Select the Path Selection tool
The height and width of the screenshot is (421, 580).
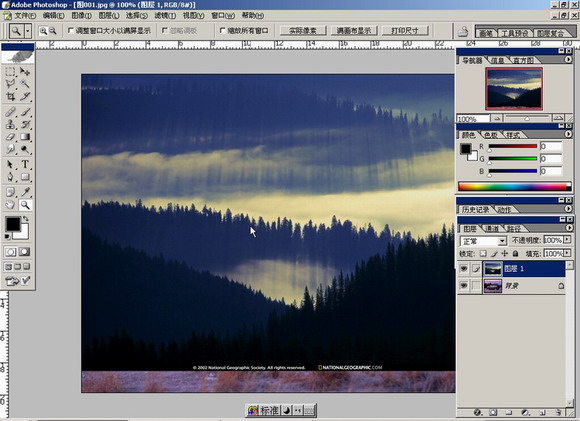coord(10,164)
